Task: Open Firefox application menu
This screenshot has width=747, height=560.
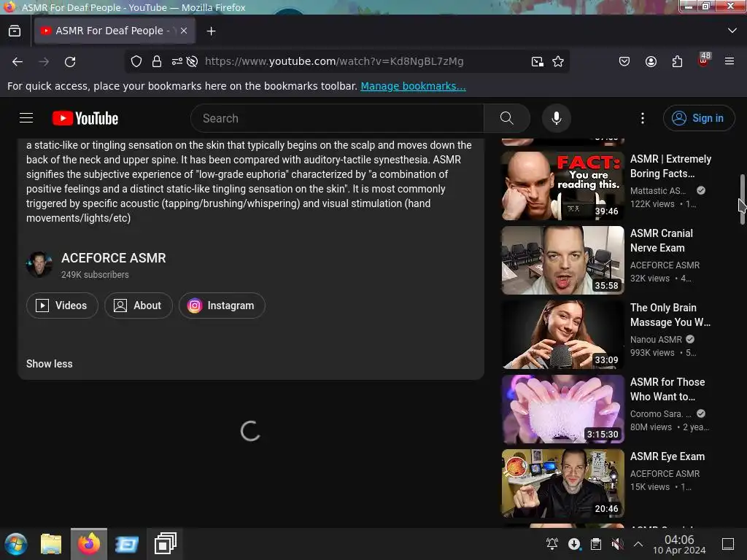Action: (x=729, y=61)
